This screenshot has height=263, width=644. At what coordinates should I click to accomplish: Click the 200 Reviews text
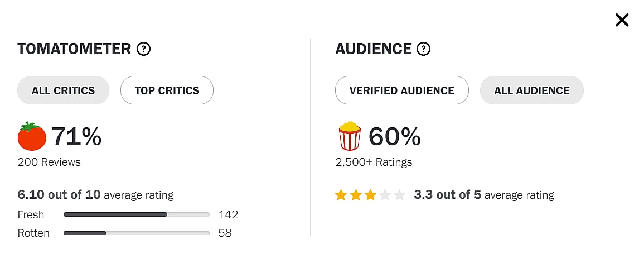[x=49, y=162]
